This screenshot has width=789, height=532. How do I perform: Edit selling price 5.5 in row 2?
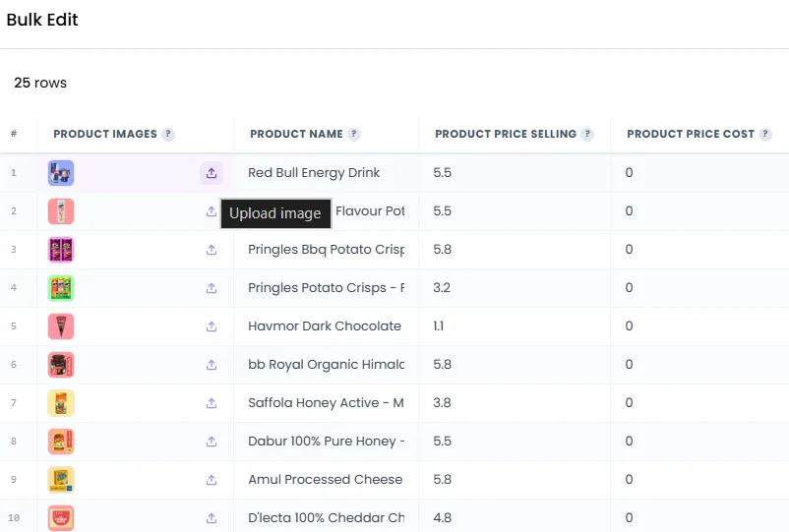(x=515, y=211)
